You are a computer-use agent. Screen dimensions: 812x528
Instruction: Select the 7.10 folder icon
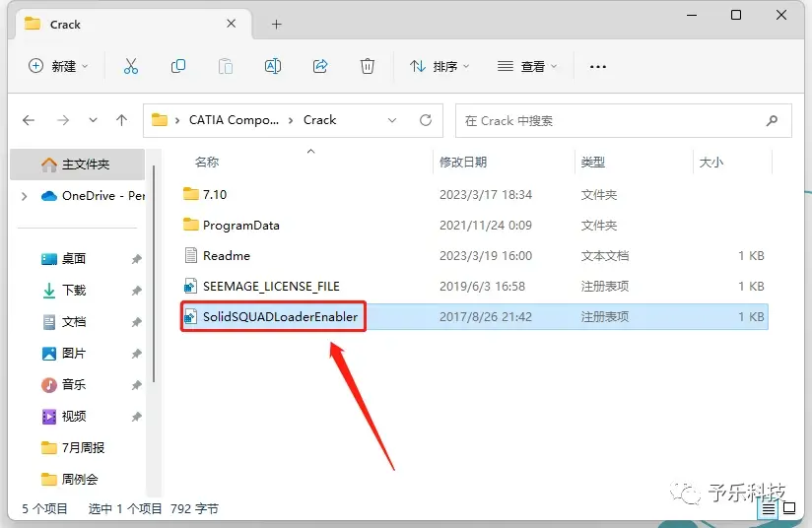[x=190, y=194]
